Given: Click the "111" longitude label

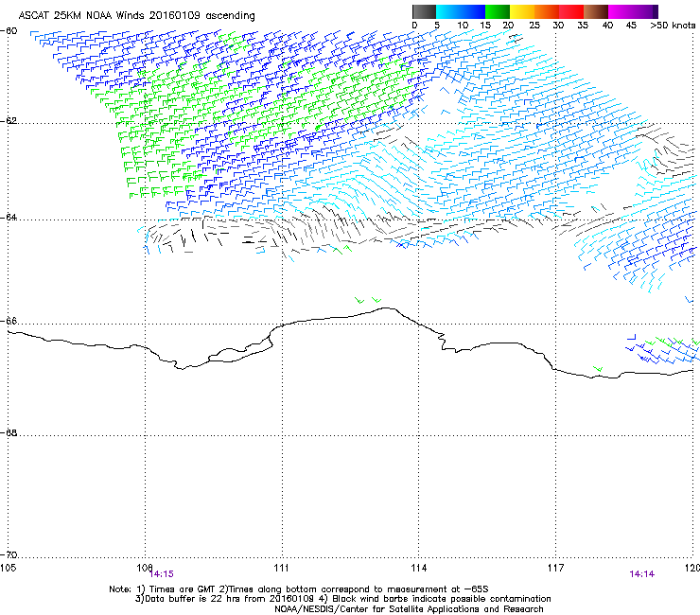Looking at the screenshot, I should point(281,568).
